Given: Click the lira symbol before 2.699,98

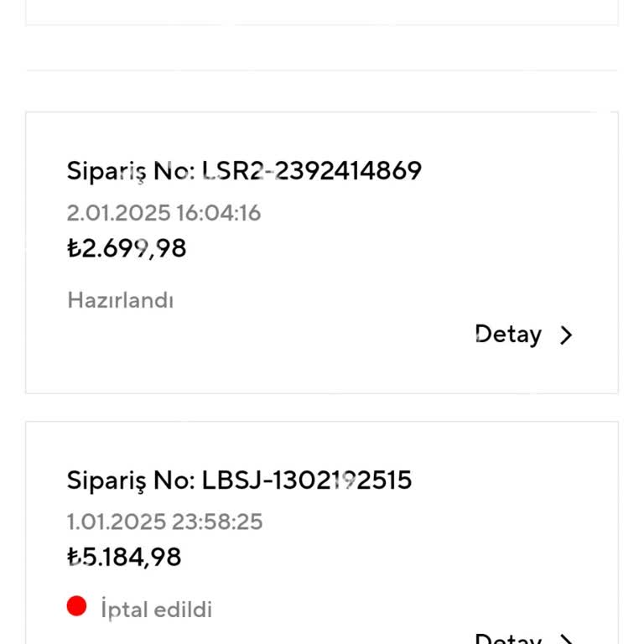Looking at the screenshot, I should pyautogui.click(x=73, y=248).
